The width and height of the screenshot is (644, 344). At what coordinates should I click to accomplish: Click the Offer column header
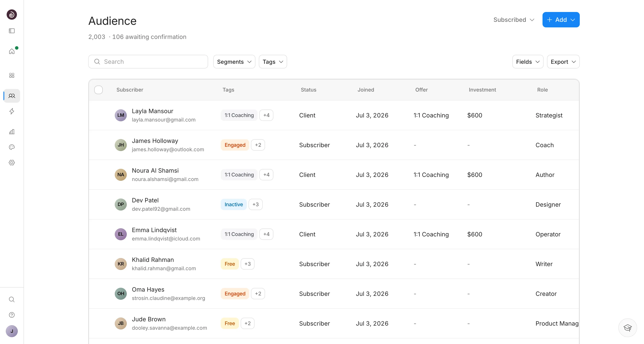coord(422,90)
